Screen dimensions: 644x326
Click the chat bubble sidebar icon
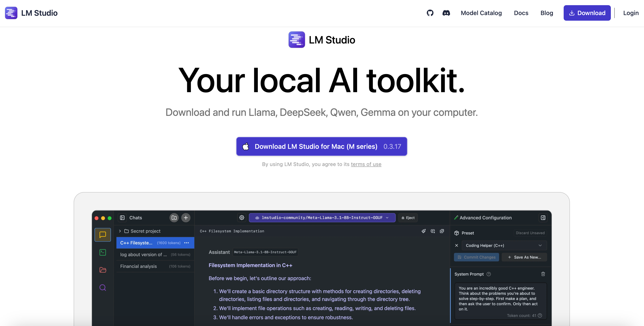(x=103, y=235)
